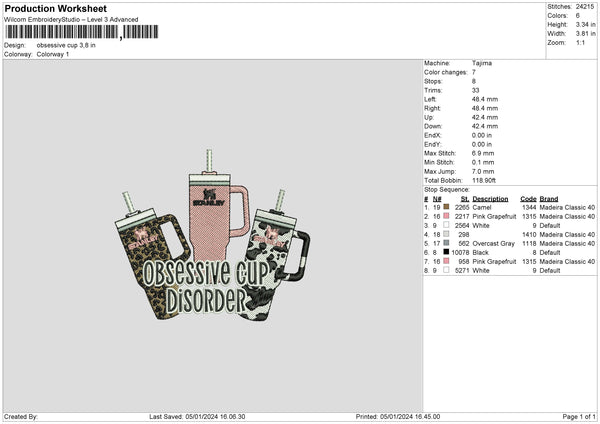The image size is (600, 424).
Task: Pick the White swatch in stop 3
Action: tap(446, 225)
